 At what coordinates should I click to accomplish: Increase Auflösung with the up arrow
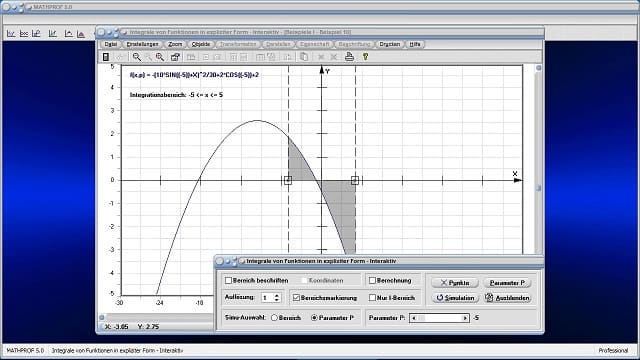click(x=277, y=296)
